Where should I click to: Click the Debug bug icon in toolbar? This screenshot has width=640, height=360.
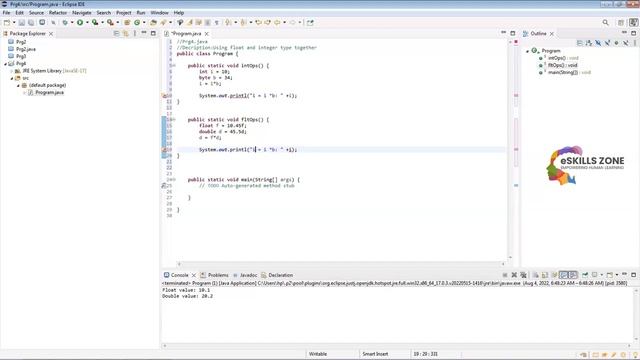65,22
